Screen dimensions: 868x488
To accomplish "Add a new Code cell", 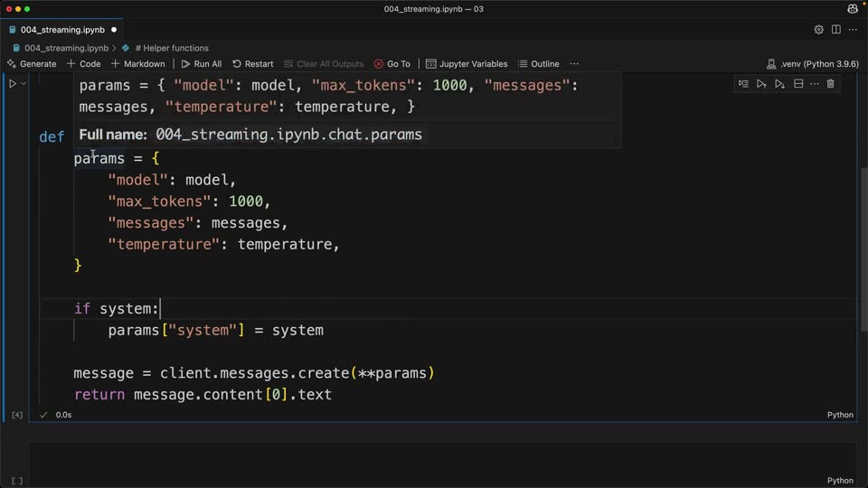I will pos(83,64).
